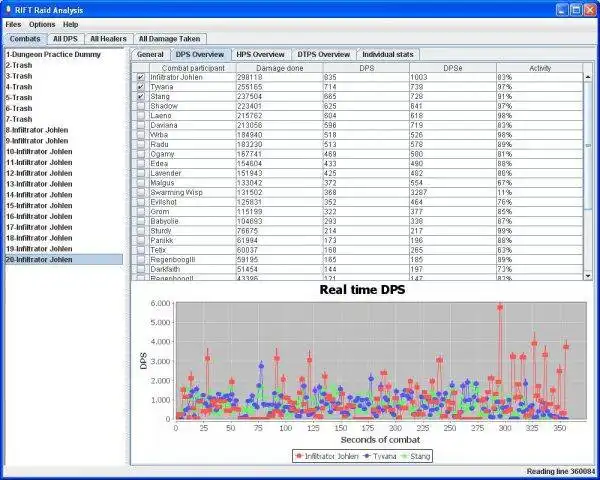The height and width of the screenshot is (480, 600).
Task: Click Lavender's damage value 151943
Action: [250, 173]
